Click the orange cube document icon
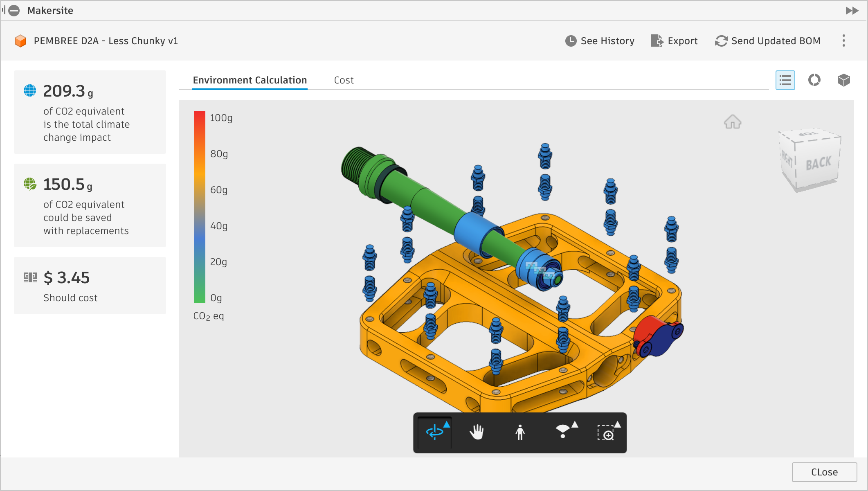 click(x=20, y=41)
